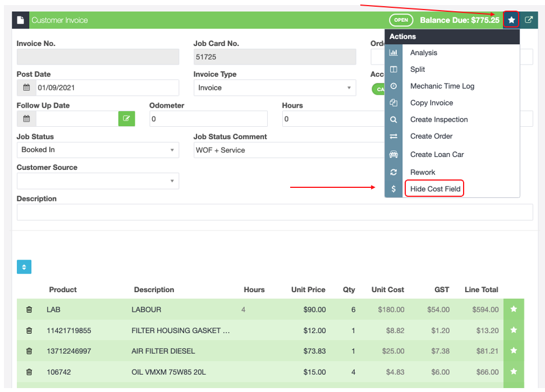This screenshot has width=545, height=392.
Task: Delete the FILTER HOUSING GASKET line
Action: [29, 330]
